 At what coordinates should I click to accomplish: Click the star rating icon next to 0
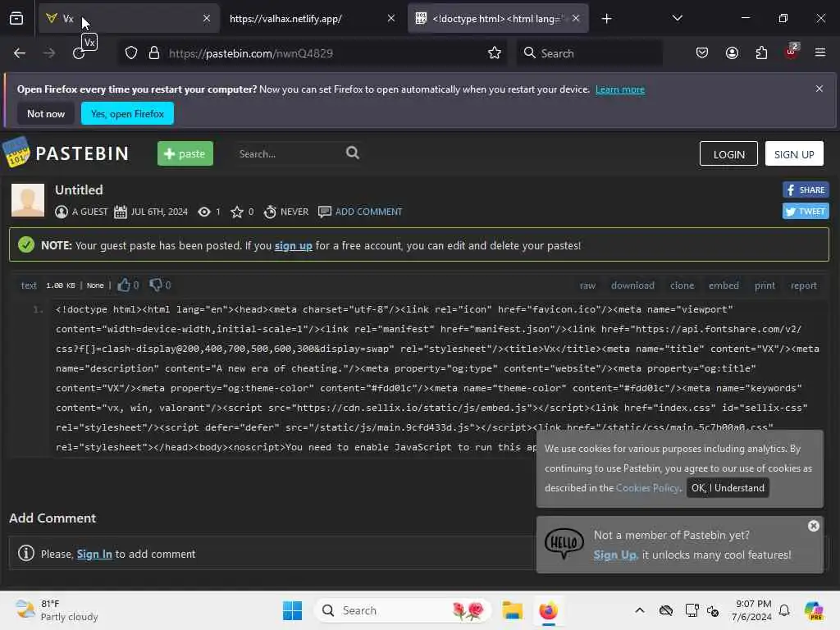click(237, 212)
